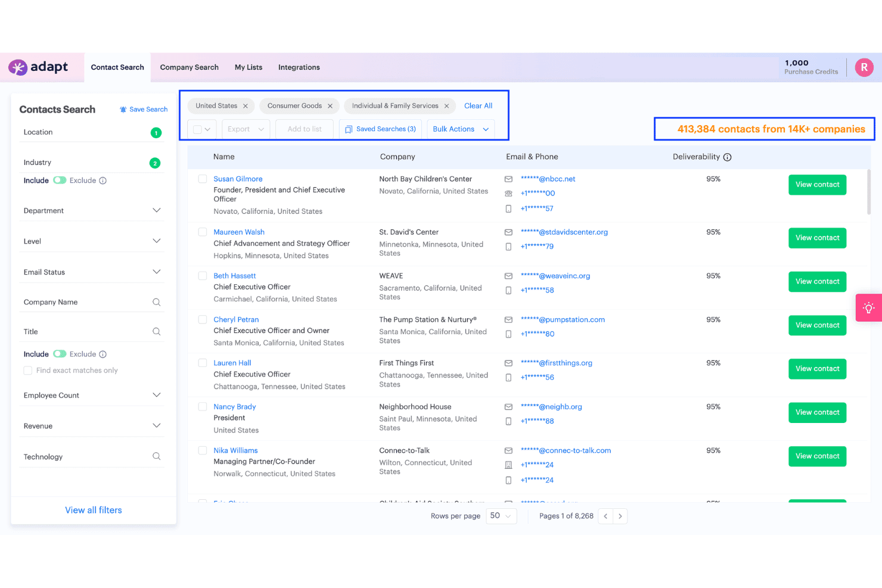The height and width of the screenshot is (588, 882).
Task: Click the Title search magnifier icon
Action: [x=156, y=332]
